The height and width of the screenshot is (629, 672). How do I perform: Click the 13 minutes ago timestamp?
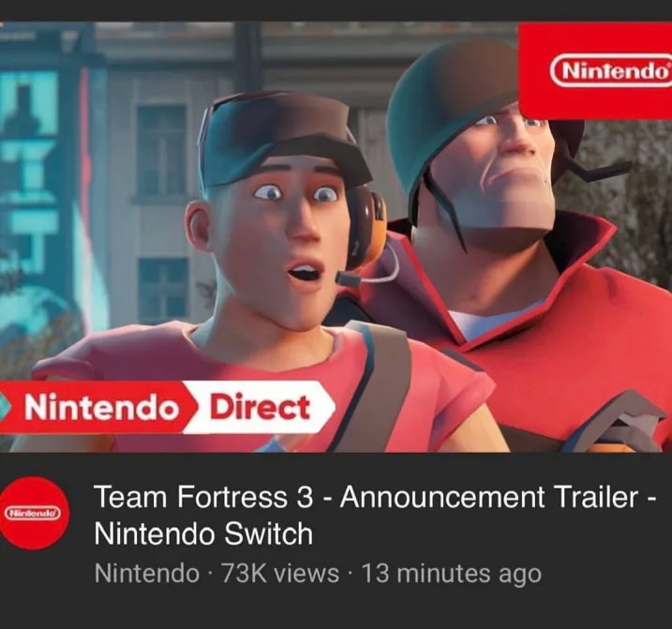(x=452, y=574)
